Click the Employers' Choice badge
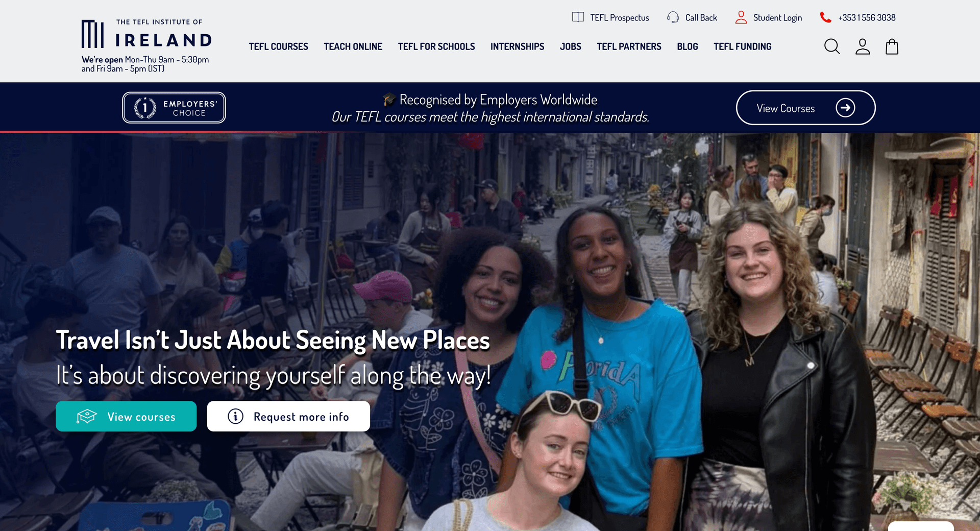 (174, 108)
